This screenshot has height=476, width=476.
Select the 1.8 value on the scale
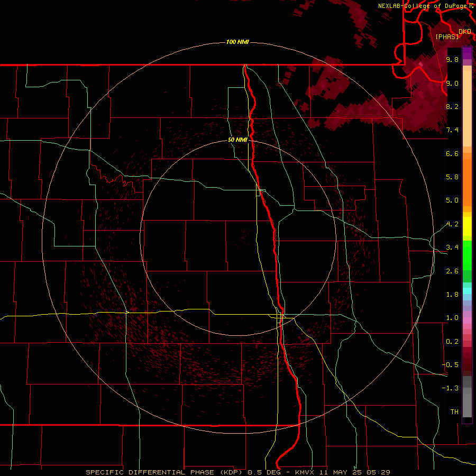click(x=452, y=295)
